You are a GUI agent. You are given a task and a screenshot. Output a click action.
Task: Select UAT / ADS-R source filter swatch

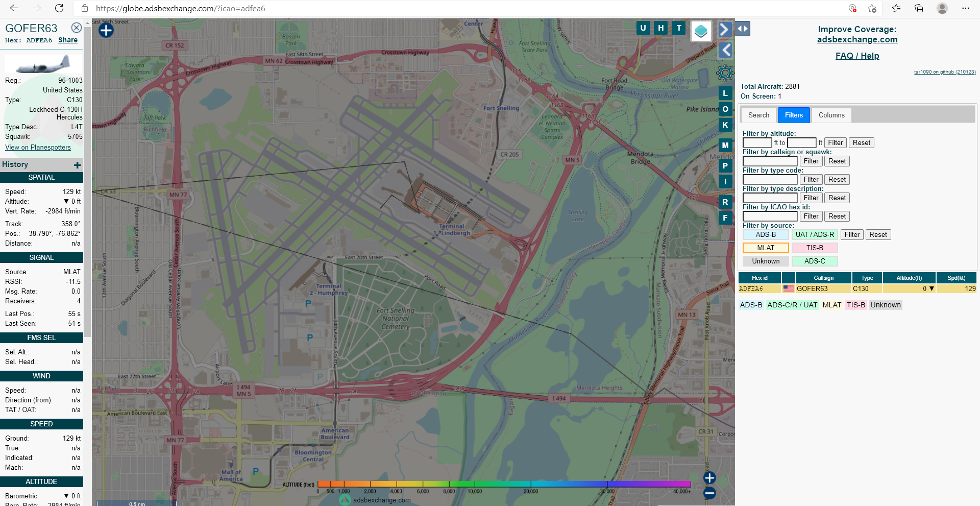815,235
